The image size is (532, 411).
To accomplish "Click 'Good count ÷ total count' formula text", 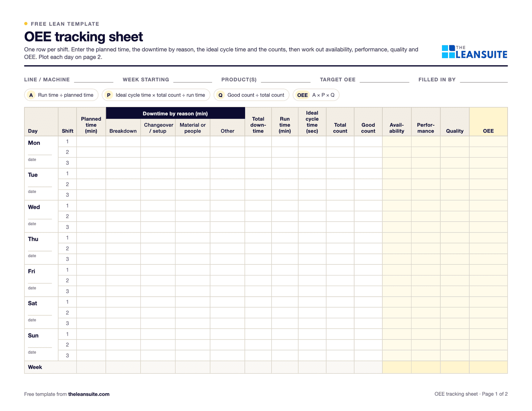I will 256,95.
